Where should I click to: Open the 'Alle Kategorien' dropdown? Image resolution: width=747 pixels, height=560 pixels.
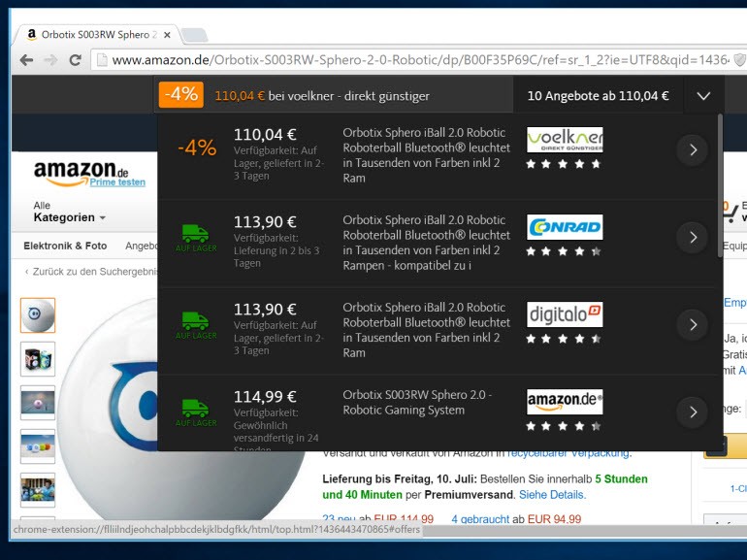tap(70, 213)
